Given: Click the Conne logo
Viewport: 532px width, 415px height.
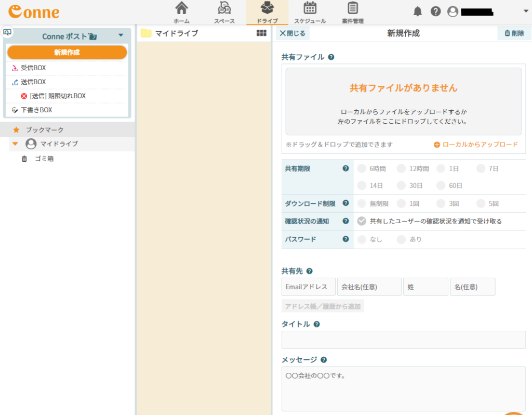Looking at the screenshot, I should [34, 12].
